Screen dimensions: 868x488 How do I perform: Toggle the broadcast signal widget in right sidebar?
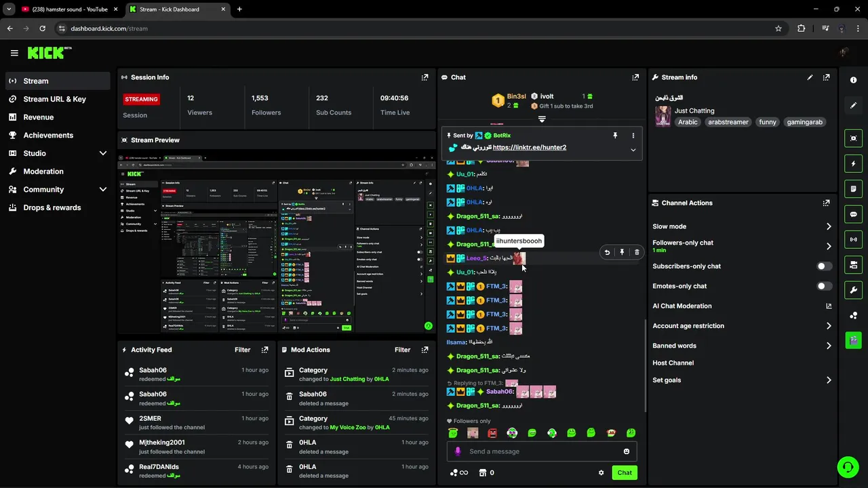853,239
